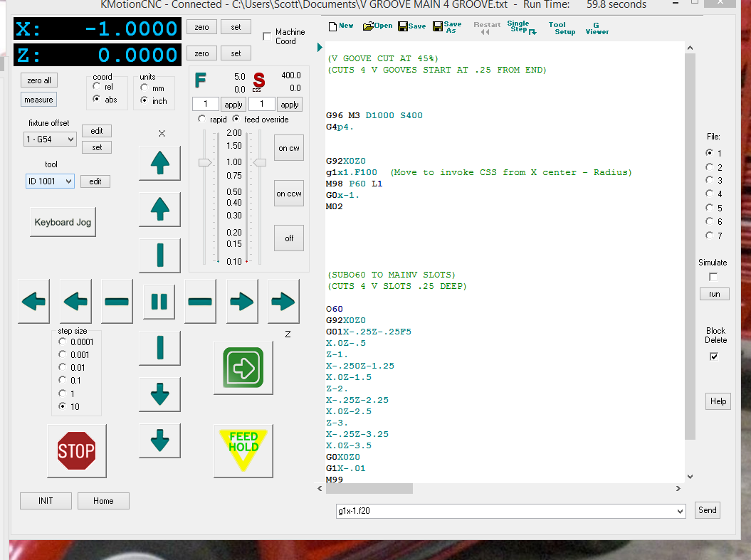Toggle the Simulate checkbox
Image resolution: width=751 pixels, height=560 pixels.
713,277
